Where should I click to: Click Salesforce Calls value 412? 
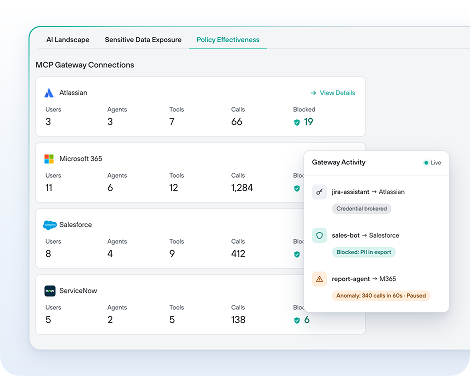point(238,254)
